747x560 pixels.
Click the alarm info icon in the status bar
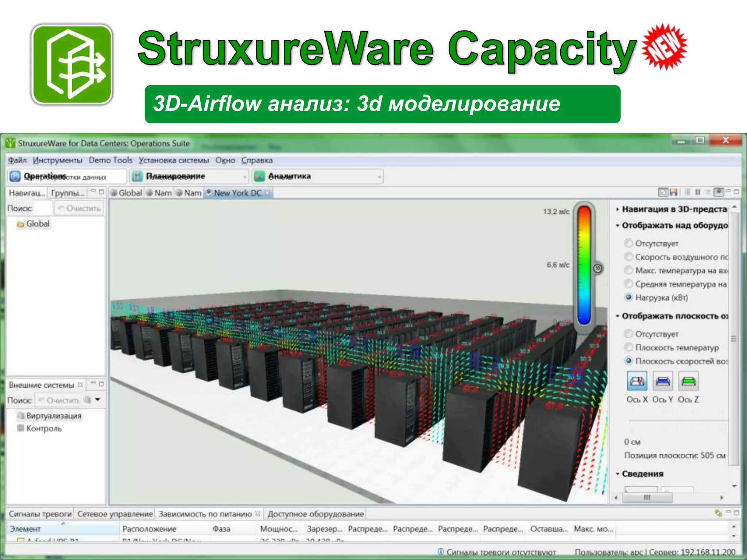(x=441, y=552)
